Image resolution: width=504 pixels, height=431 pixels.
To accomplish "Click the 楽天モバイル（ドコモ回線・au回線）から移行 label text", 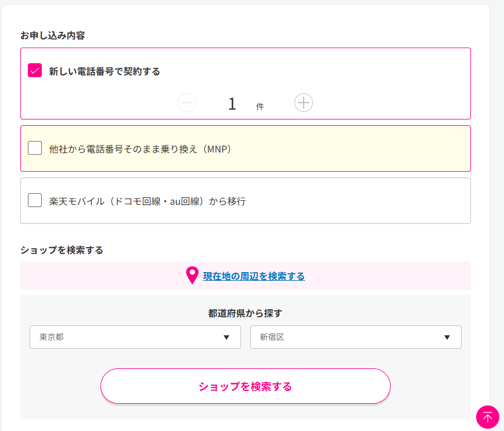I will point(147,201).
